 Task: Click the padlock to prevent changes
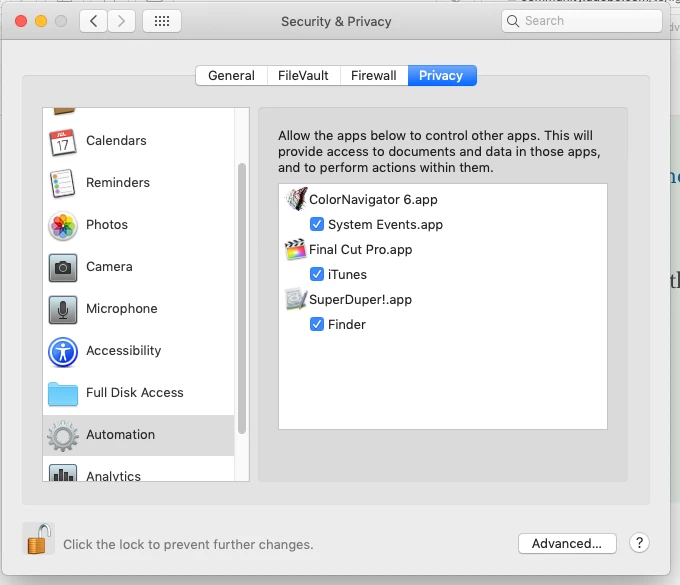click(39, 539)
